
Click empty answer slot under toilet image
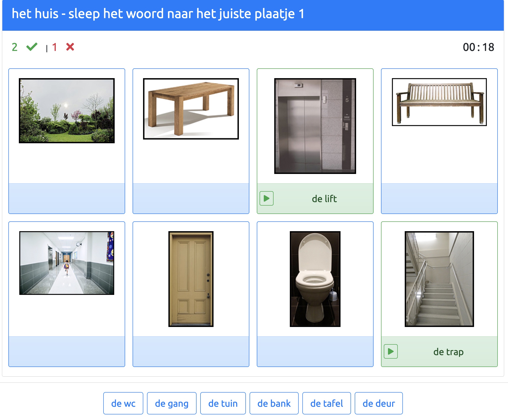[x=315, y=351]
